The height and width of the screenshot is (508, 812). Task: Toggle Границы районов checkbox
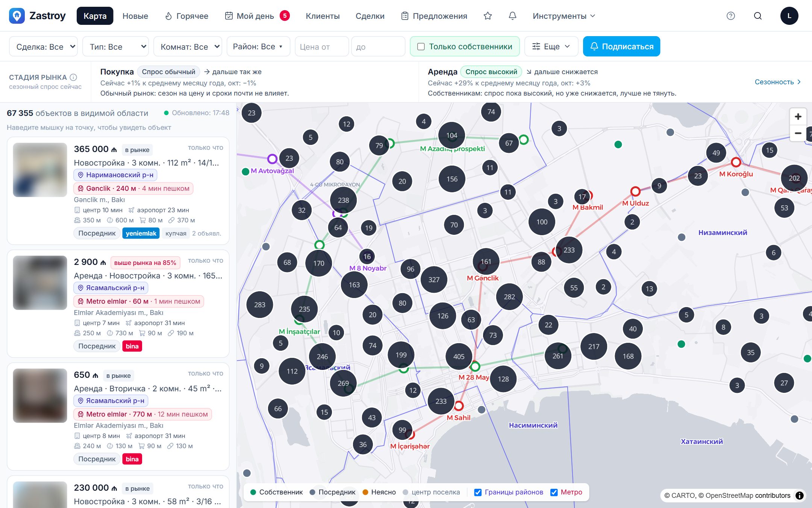click(x=478, y=492)
